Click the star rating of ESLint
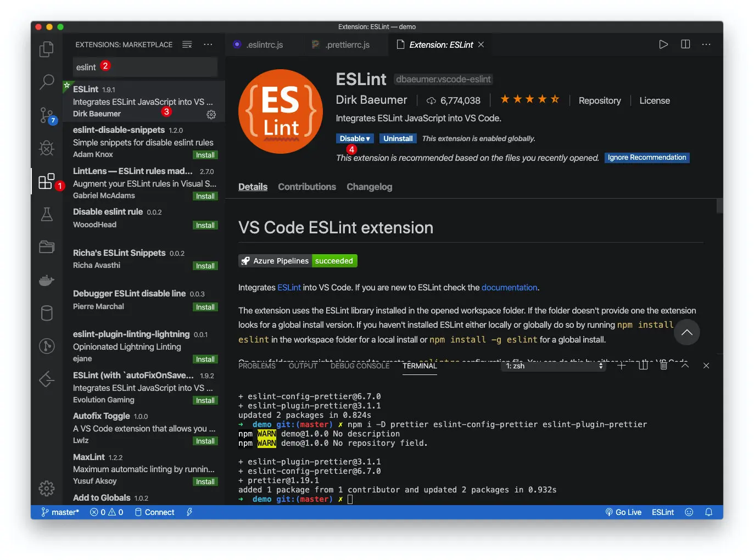The image size is (754, 560). 529,99
